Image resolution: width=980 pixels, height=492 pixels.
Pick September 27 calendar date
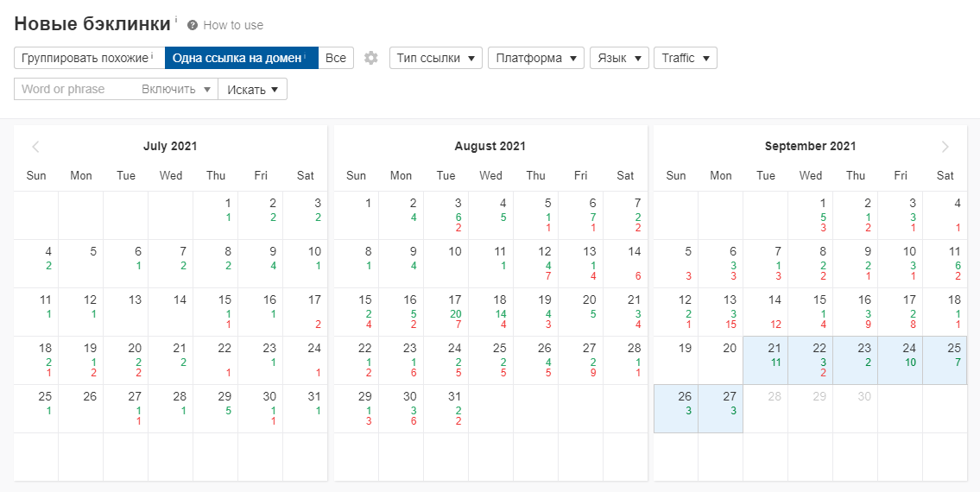tap(720, 408)
